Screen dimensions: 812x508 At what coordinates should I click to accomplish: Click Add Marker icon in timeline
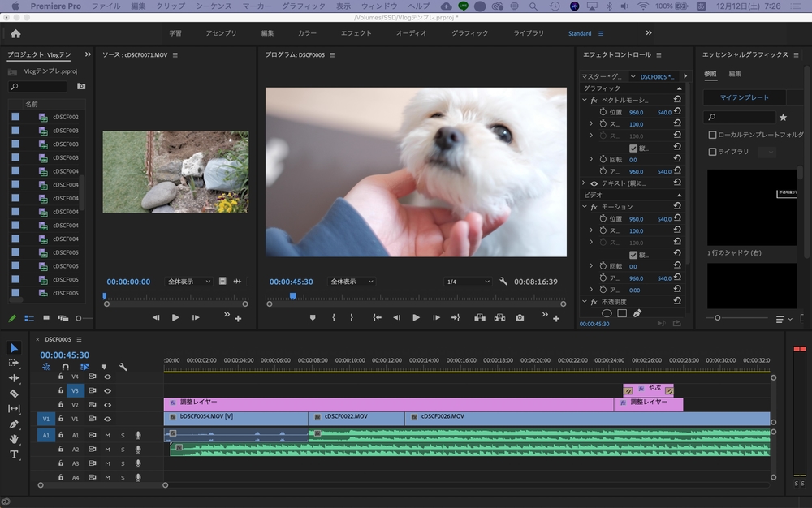104,367
